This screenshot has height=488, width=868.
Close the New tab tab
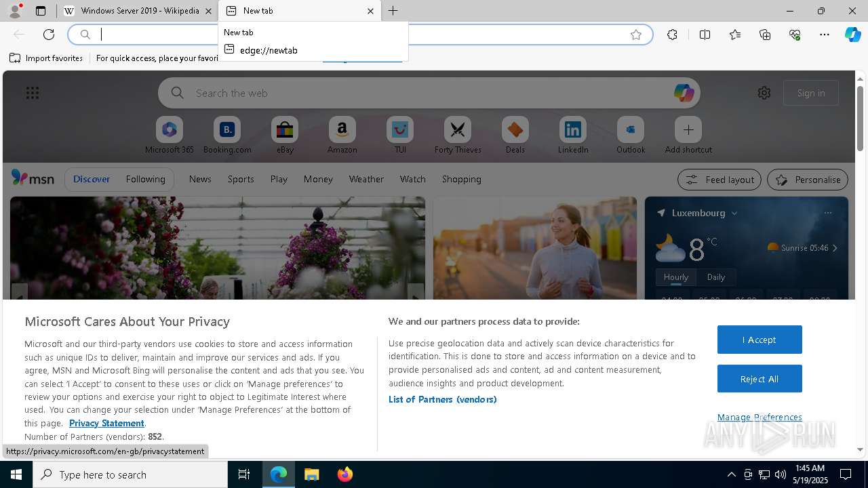[370, 11]
